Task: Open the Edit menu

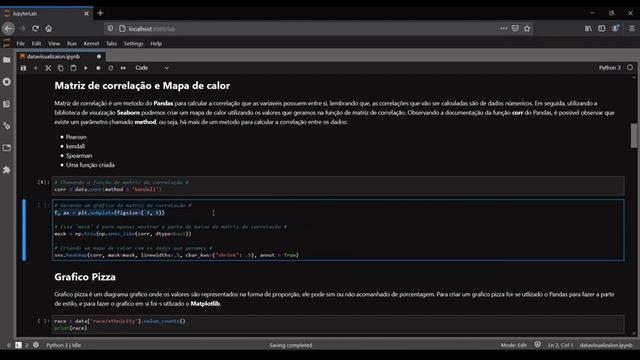Action: pyautogui.click(x=36, y=44)
